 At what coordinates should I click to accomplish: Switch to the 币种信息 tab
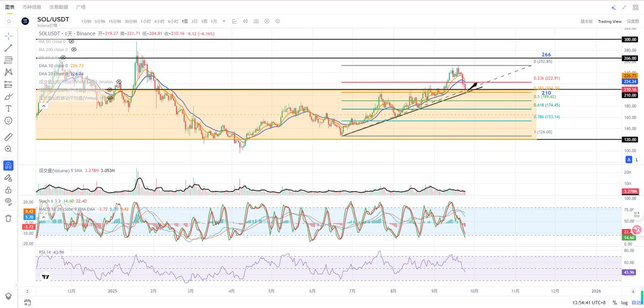coord(32,7)
